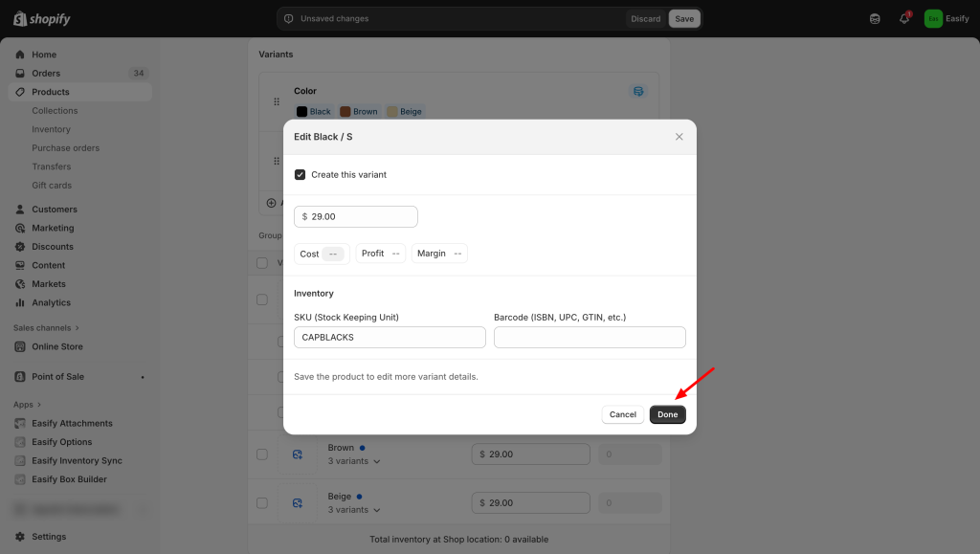The image size is (980, 554).
Task: Uncheck the Create this variant checkbox
Action: click(301, 175)
